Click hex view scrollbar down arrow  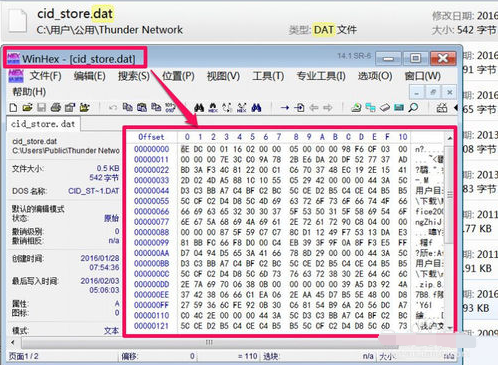(450, 328)
